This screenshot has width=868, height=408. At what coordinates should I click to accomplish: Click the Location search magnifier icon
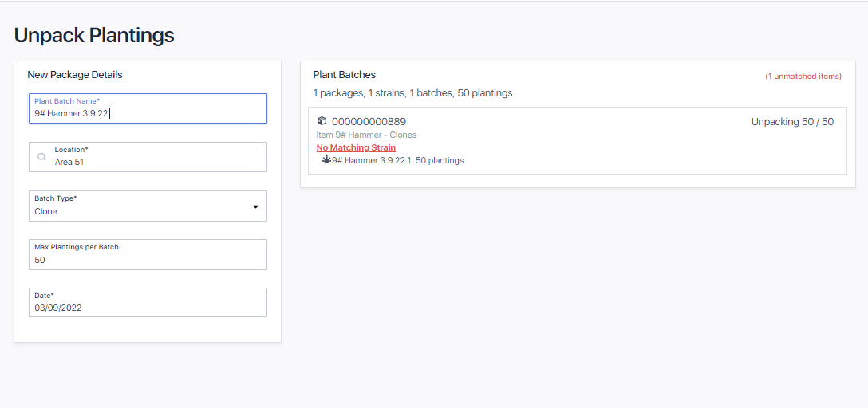coord(41,157)
